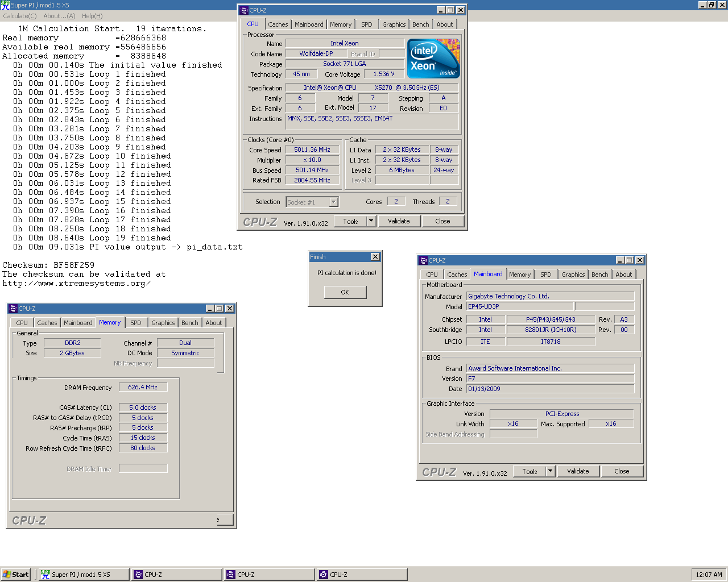Click the mainboard Model field EP45-UD3P
This screenshot has height=582, width=728.
click(520, 306)
